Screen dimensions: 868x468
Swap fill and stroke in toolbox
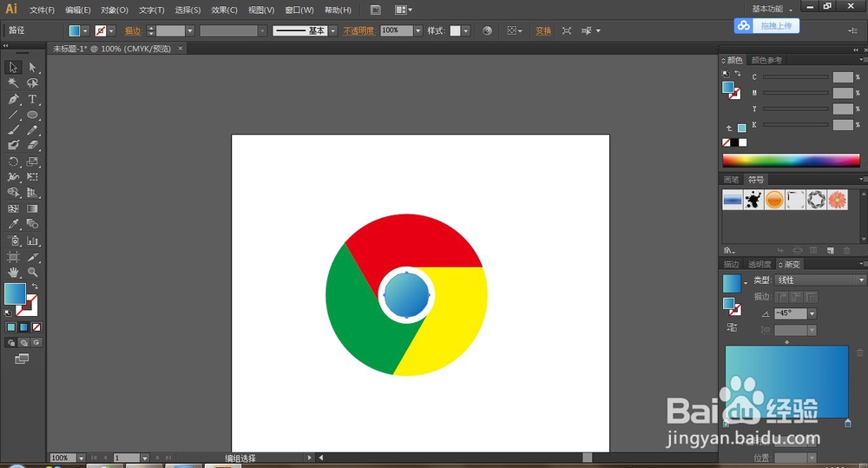tap(35, 286)
